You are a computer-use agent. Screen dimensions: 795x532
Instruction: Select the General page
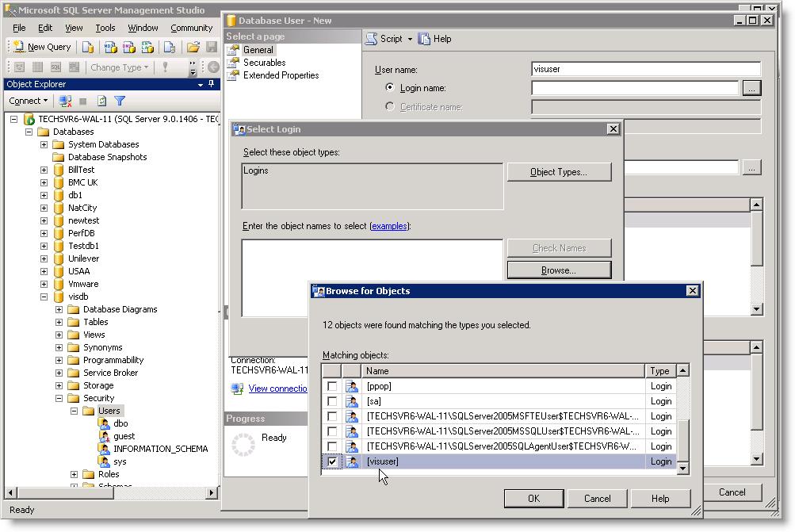click(258, 50)
